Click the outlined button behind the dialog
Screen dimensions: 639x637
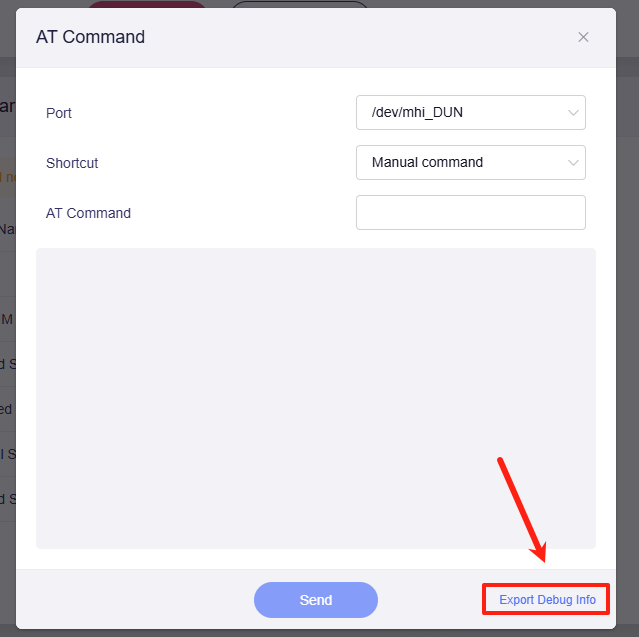[x=299, y=5]
